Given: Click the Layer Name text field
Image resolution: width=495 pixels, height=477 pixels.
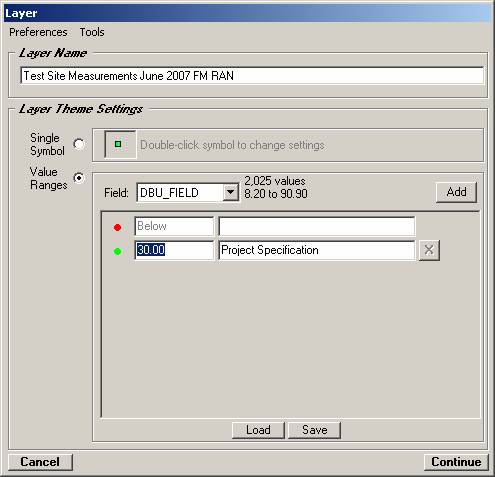Looking at the screenshot, I should pos(252,76).
